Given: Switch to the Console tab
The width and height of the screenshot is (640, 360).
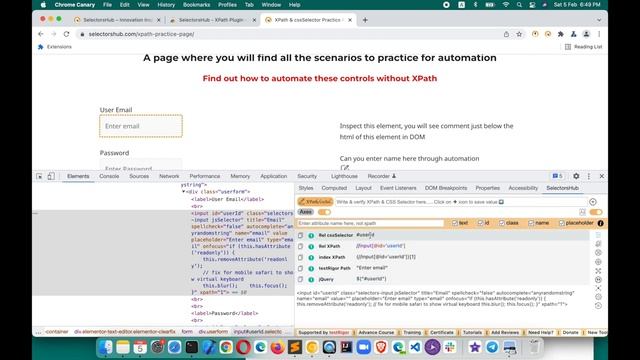Looking at the screenshot, I should 109,176.
